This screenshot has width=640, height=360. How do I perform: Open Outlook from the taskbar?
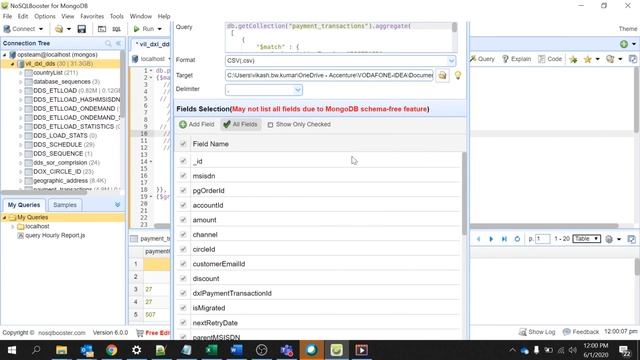coord(87,350)
